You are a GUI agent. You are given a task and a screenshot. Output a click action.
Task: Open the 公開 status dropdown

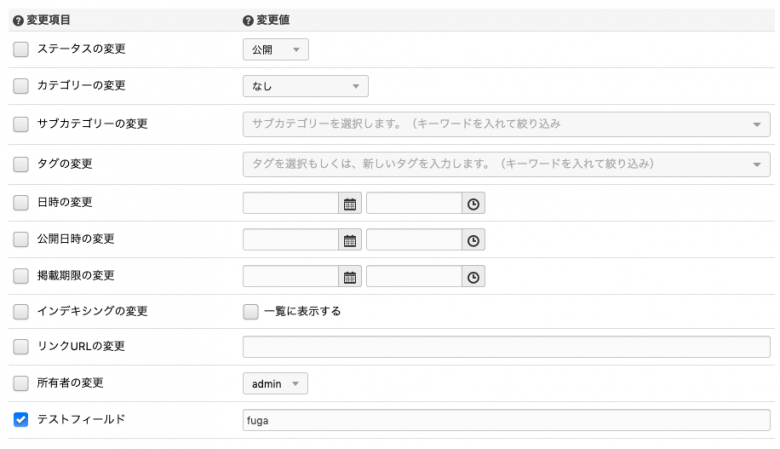(x=275, y=50)
